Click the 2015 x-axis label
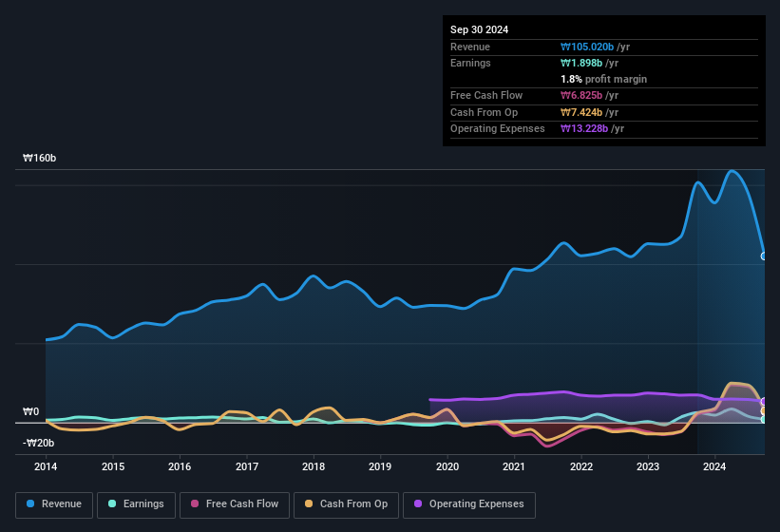Screen dimensions: 780x532 (x=113, y=466)
